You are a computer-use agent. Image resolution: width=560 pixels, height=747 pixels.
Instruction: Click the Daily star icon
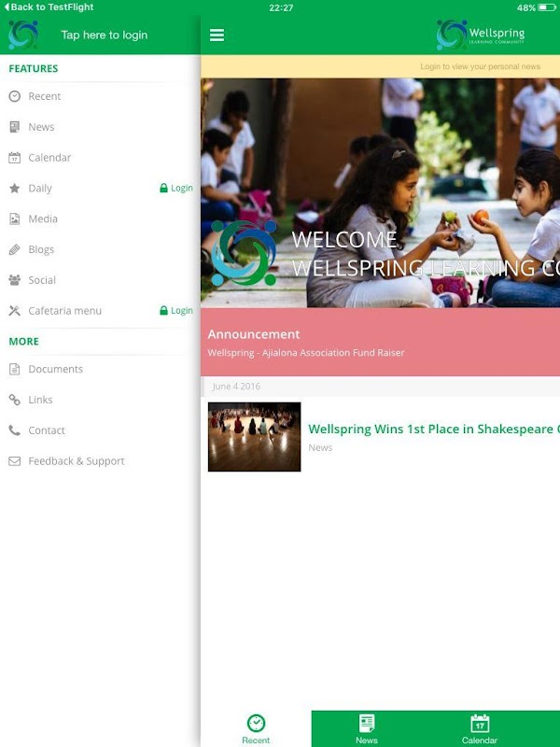15,189
